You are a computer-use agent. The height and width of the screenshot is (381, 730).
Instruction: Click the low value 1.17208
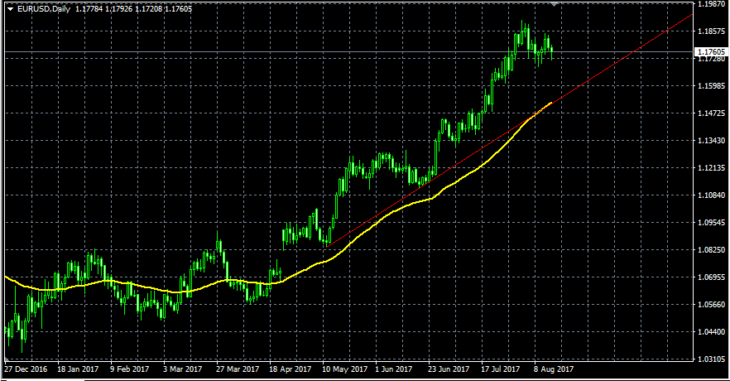pos(149,9)
